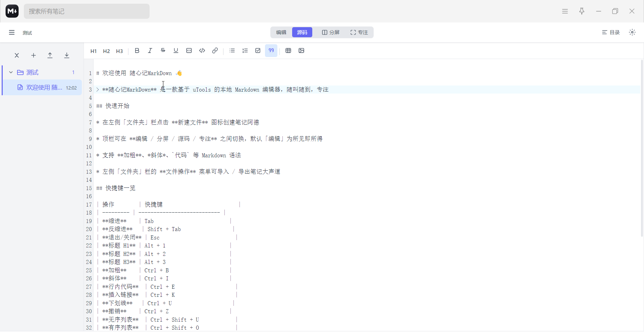Click the editor vertical scrollbar

tap(642, 148)
